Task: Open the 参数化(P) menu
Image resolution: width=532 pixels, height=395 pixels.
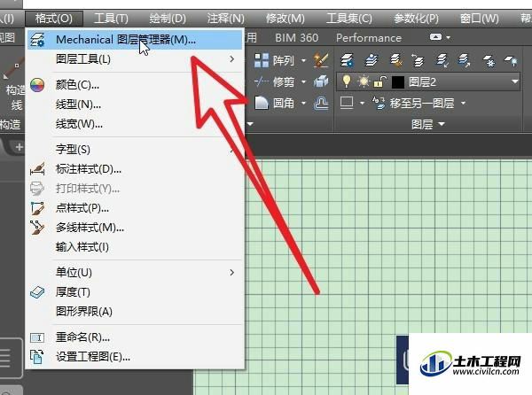Action: (x=416, y=19)
